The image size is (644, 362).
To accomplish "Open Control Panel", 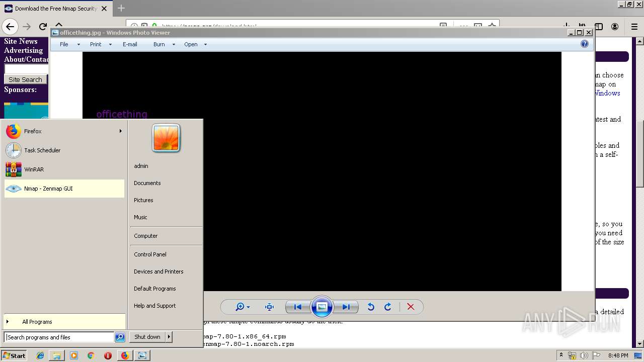I will [x=150, y=254].
